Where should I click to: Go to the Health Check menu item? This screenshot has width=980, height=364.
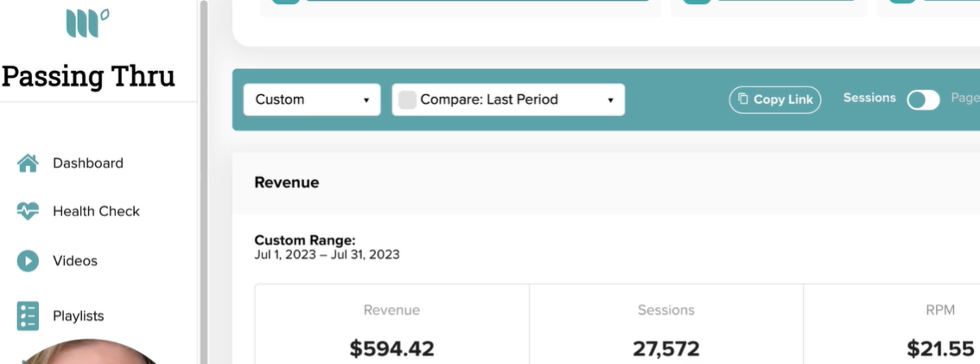[x=96, y=211]
